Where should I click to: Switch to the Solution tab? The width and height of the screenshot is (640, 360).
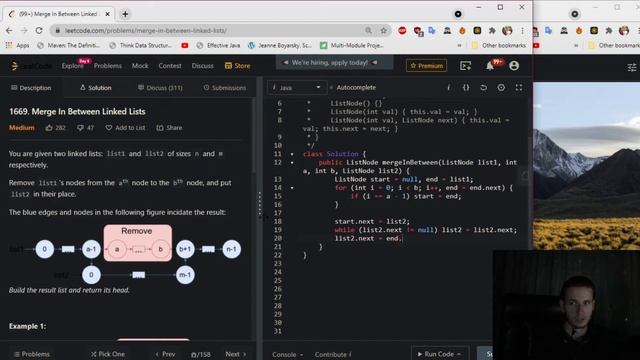(96, 88)
